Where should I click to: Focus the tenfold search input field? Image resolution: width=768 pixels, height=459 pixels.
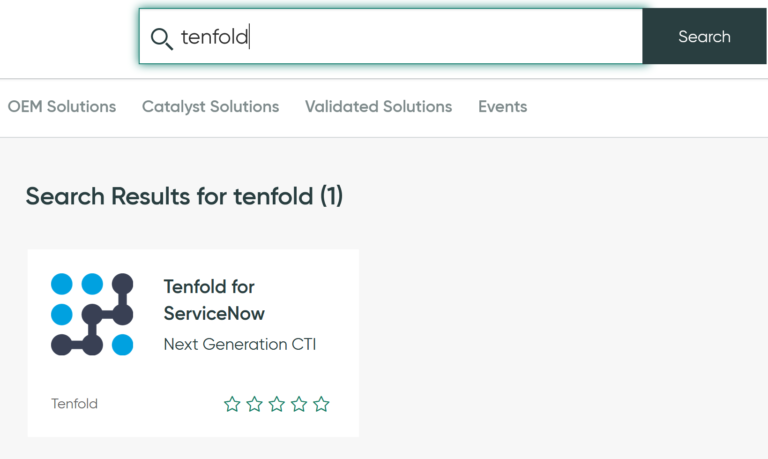tap(390, 36)
